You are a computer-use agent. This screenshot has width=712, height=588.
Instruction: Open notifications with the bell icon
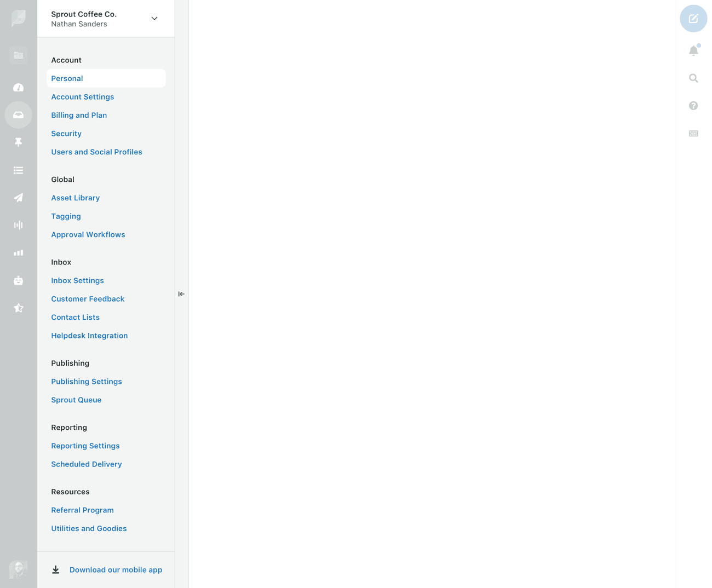click(693, 50)
